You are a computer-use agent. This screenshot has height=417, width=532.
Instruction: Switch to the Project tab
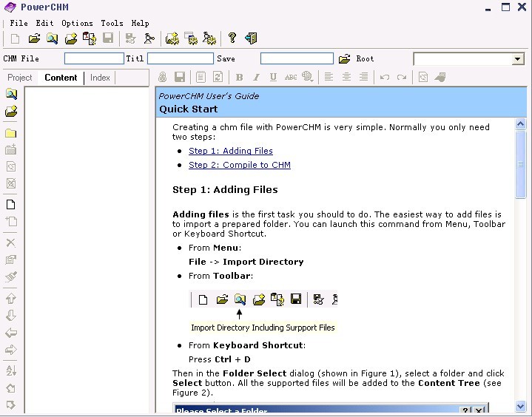20,78
